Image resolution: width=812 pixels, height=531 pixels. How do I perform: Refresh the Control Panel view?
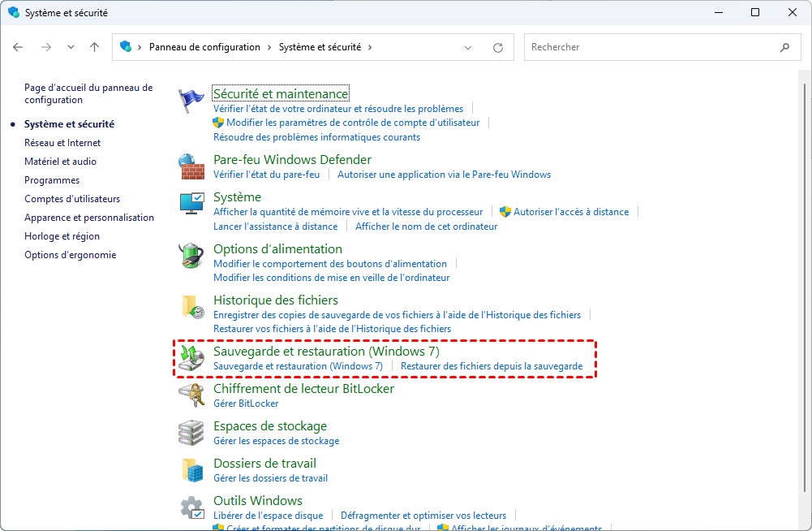(497, 48)
